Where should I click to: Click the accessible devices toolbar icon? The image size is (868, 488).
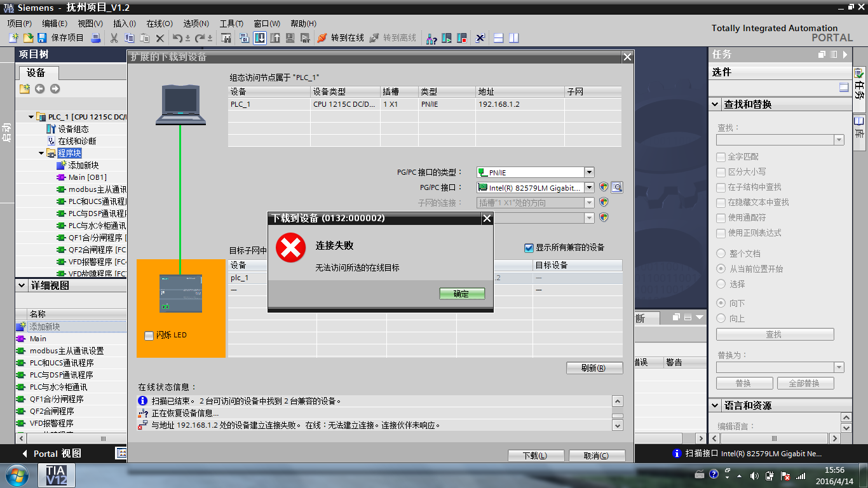point(431,38)
